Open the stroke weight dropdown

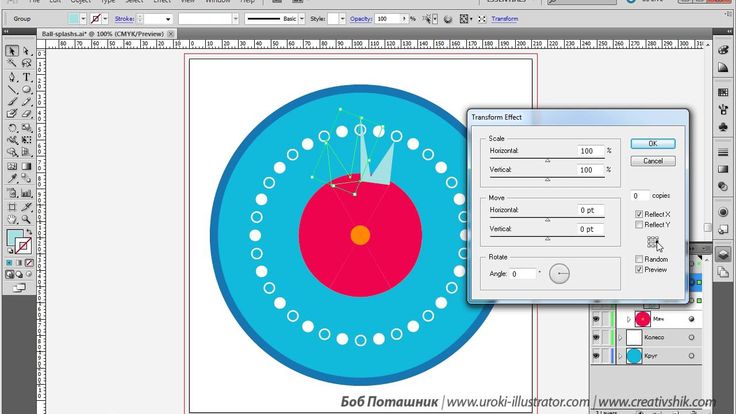click(x=168, y=19)
